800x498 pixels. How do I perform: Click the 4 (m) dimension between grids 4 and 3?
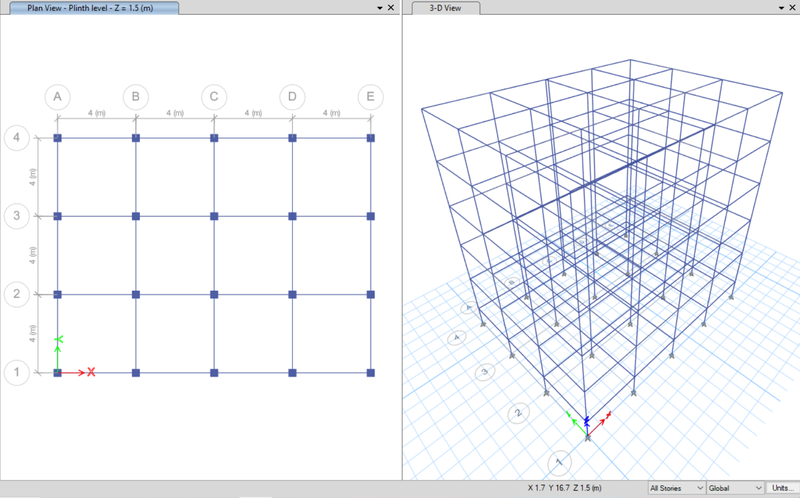click(33, 177)
